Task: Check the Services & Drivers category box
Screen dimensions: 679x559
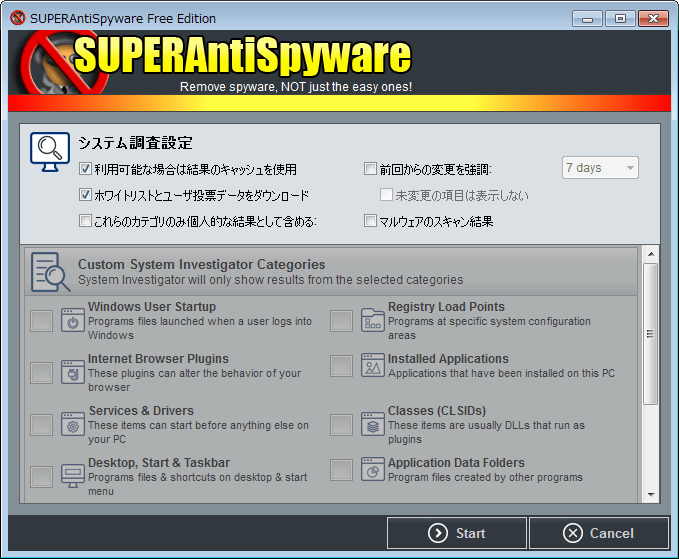Action: (x=42, y=425)
